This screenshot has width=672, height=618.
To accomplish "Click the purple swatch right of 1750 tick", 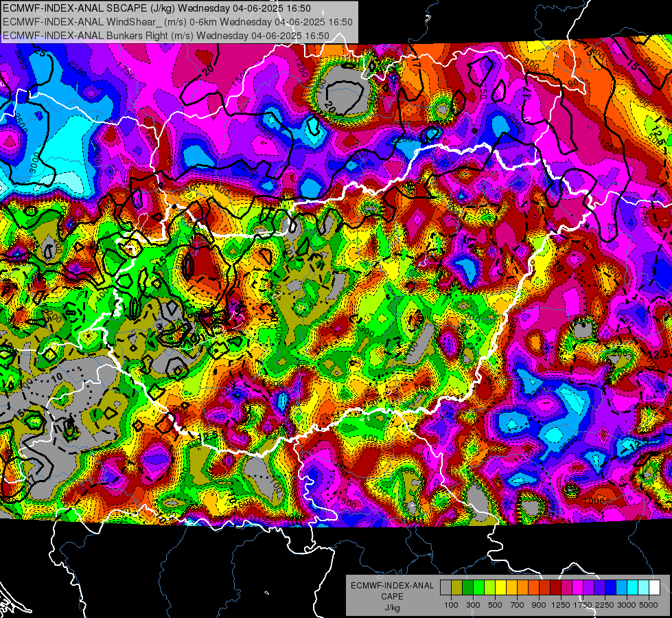I will (588, 588).
